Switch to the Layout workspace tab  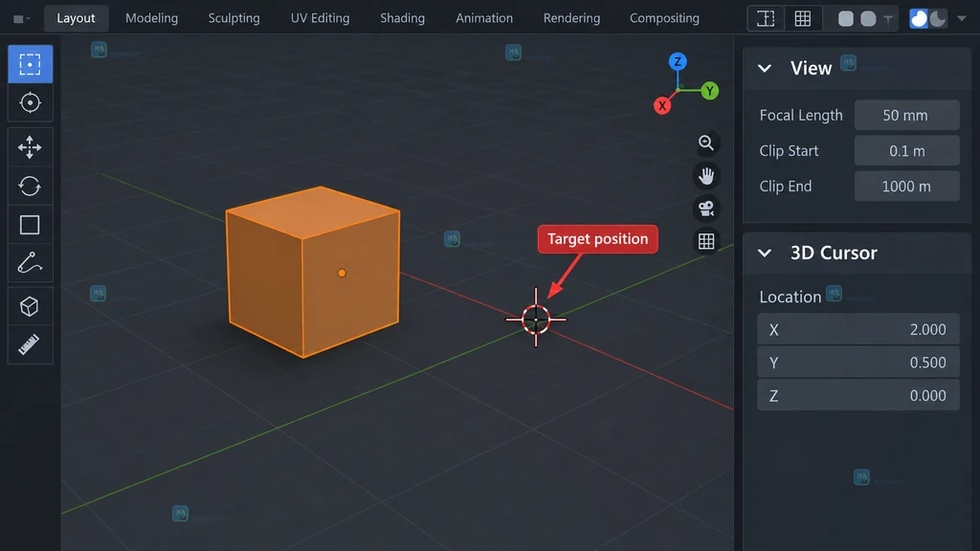[x=77, y=18]
